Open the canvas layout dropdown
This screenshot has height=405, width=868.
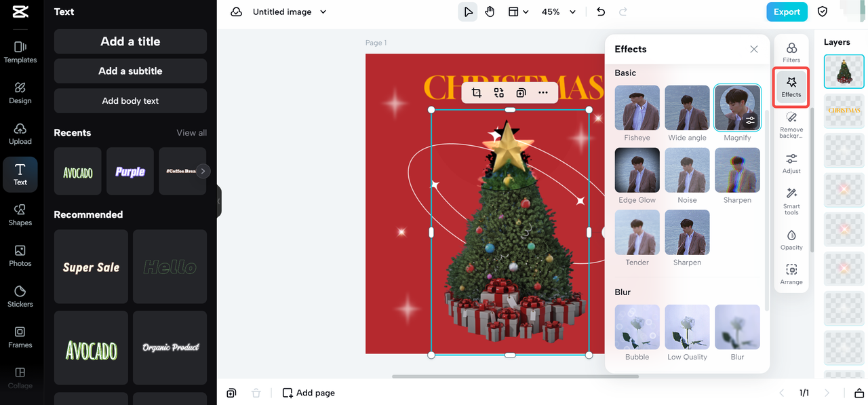tap(518, 12)
